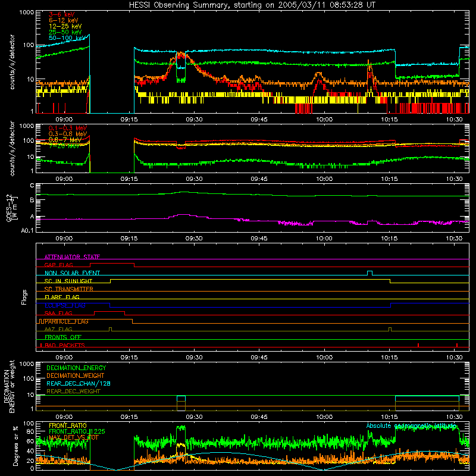This screenshot has height=476, width=476.
Task: Click the 7-20 MeV legend label
Action: point(64,146)
